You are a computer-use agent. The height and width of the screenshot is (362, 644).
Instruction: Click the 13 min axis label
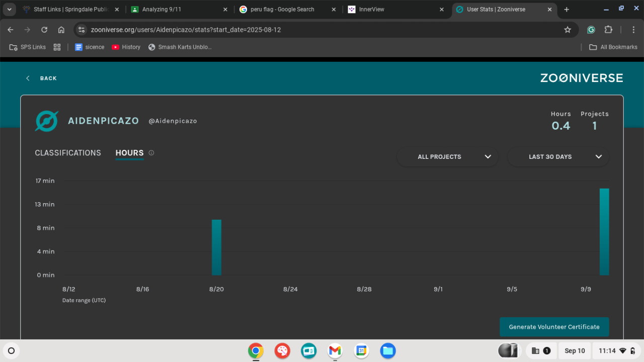point(45,205)
